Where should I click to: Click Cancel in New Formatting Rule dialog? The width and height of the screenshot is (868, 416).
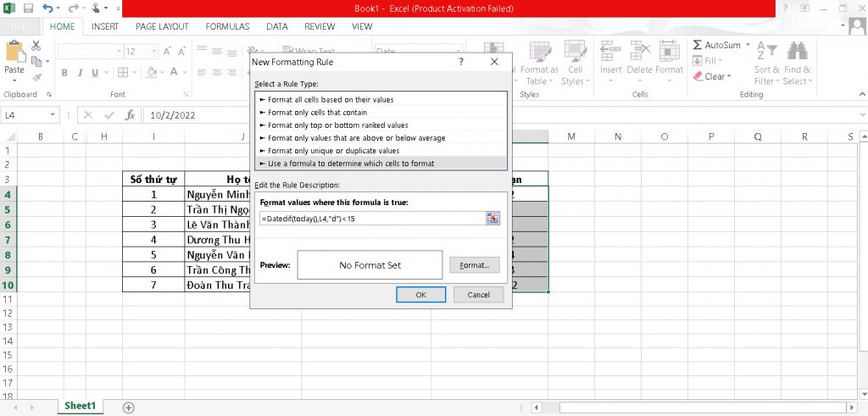tap(478, 295)
